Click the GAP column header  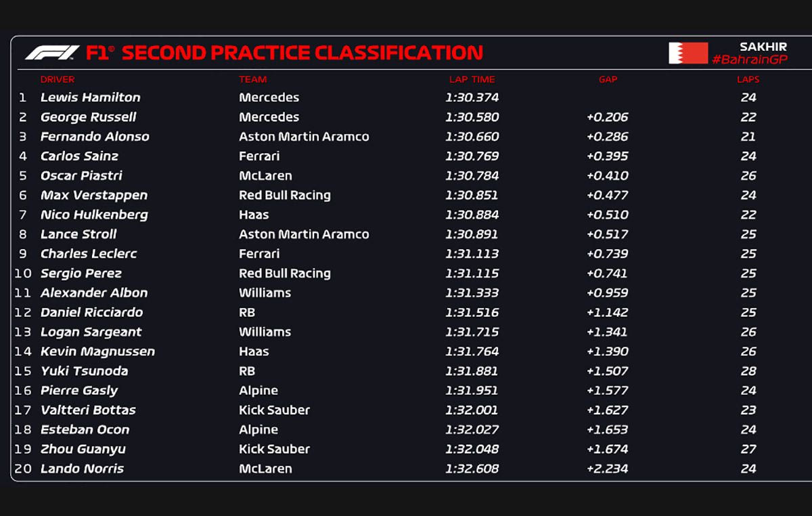click(608, 80)
